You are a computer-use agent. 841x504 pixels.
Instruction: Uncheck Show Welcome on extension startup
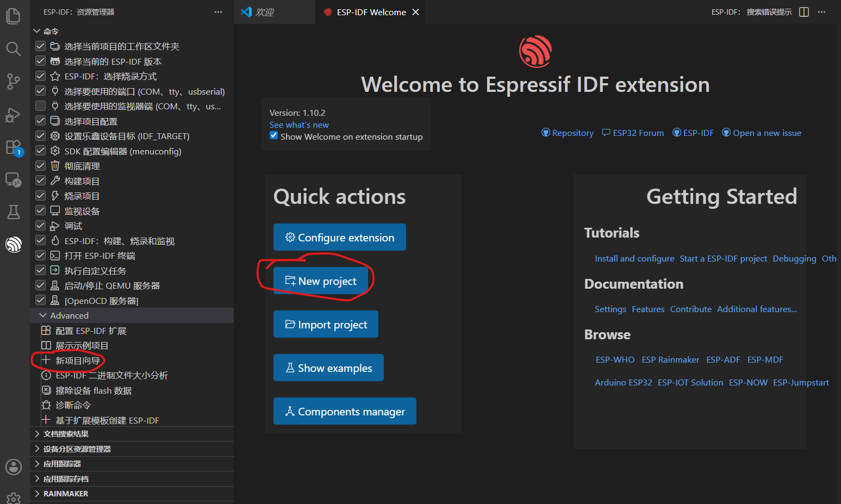point(274,136)
